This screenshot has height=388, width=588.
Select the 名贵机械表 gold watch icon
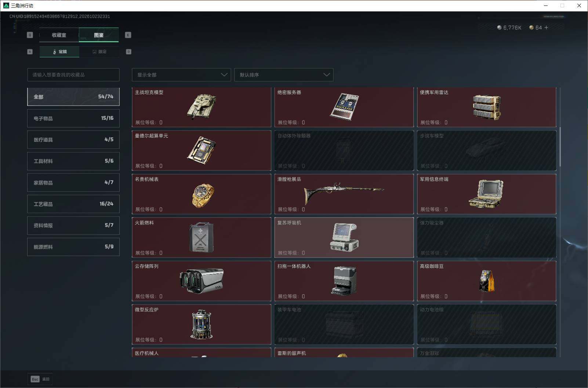(x=203, y=195)
